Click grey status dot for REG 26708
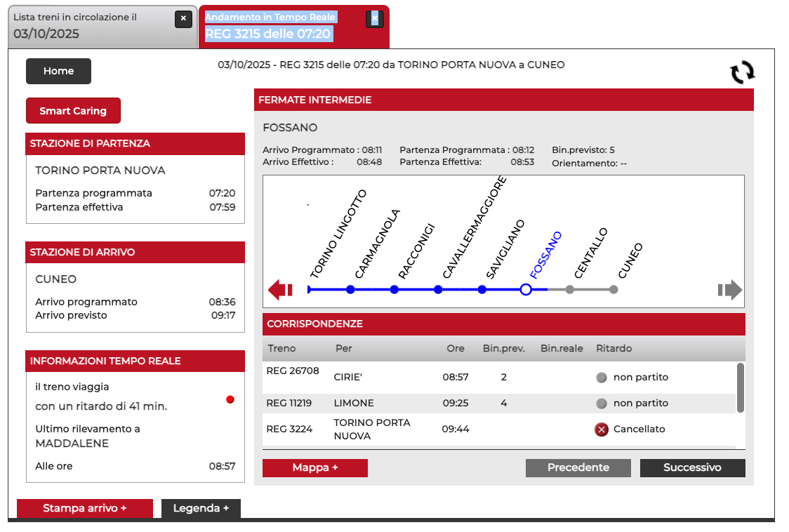The height and width of the screenshot is (532, 789). tap(602, 378)
